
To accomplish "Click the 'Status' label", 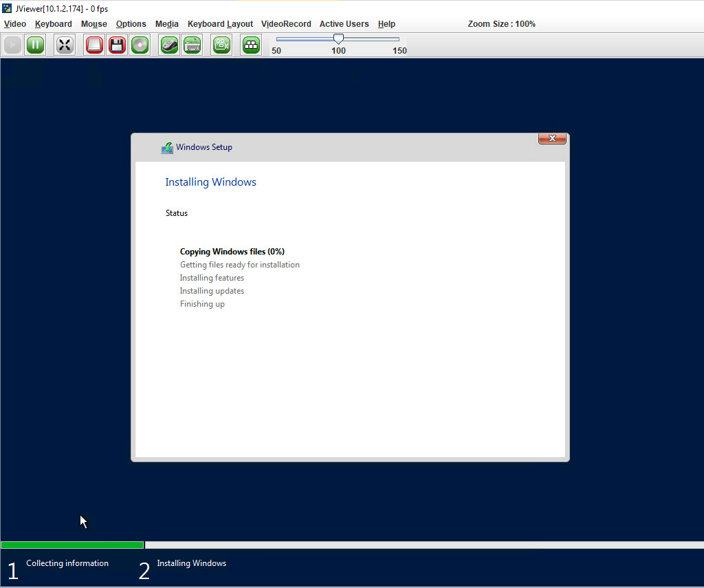I will click(177, 213).
